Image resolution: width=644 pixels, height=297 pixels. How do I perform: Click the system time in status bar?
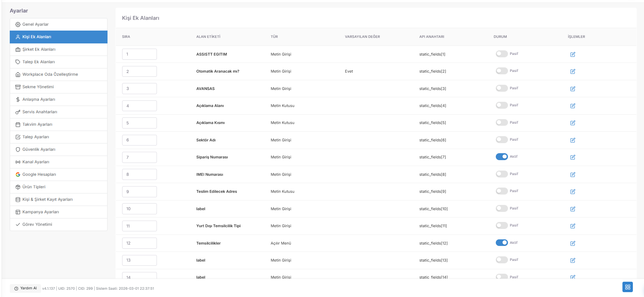point(125,289)
